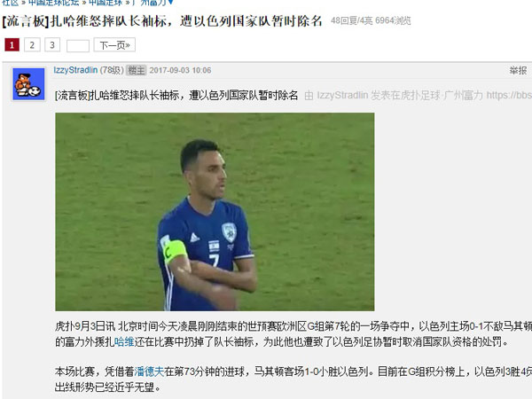Click the 举报 report link
The image size is (532, 399).
click(518, 71)
